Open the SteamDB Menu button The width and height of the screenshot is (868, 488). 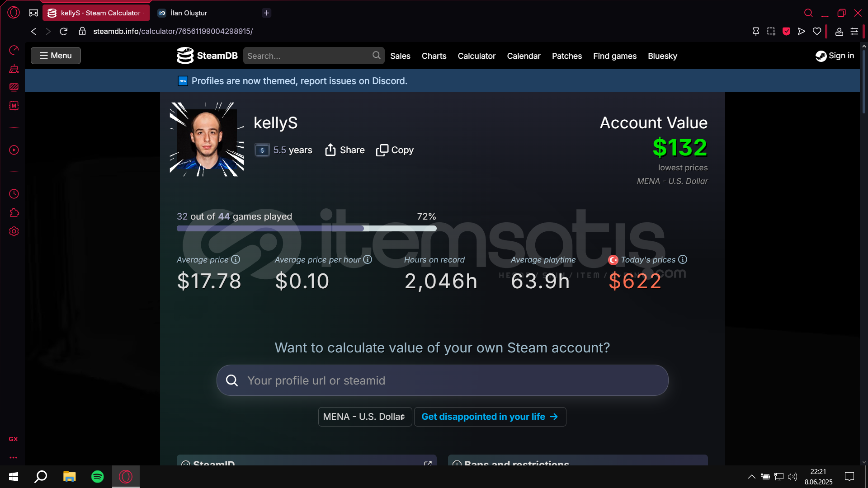point(56,56)
